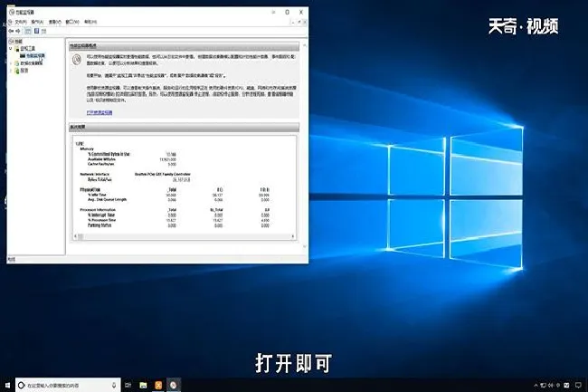Click 'Avg. Disk Queue Length' counter
The height and width of the screenshot is (392, 588).
coord(108,199)
